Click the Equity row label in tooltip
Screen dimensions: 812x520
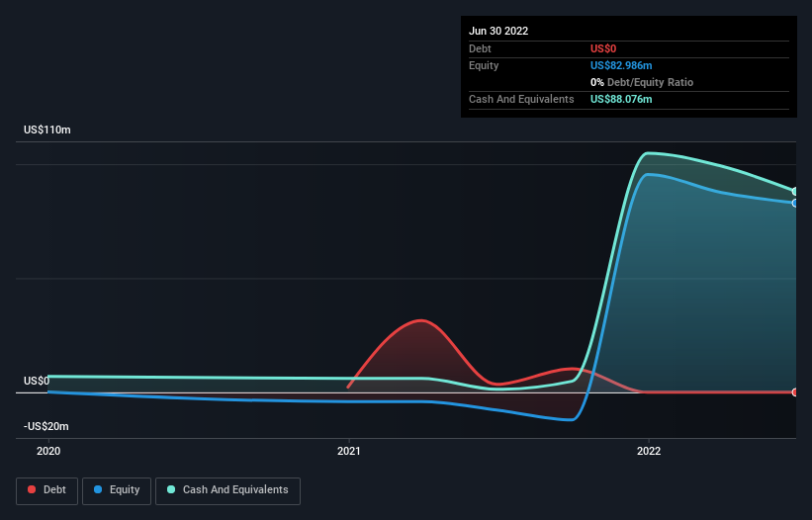[x=484, y=65]
